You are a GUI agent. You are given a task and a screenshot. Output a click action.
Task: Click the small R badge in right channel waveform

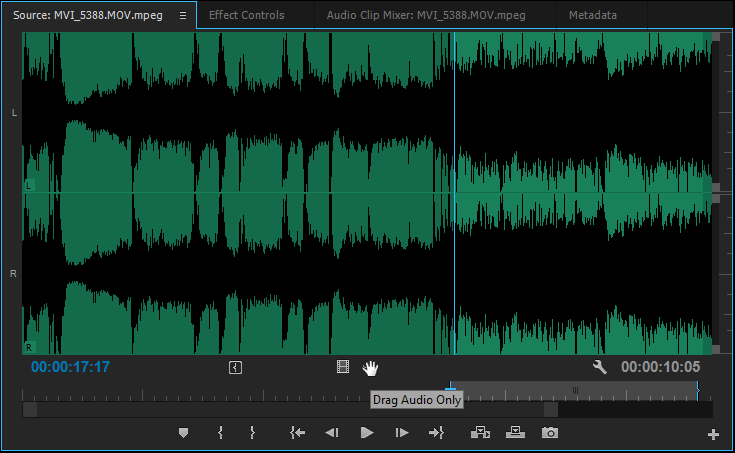click(x=29, y=347)
